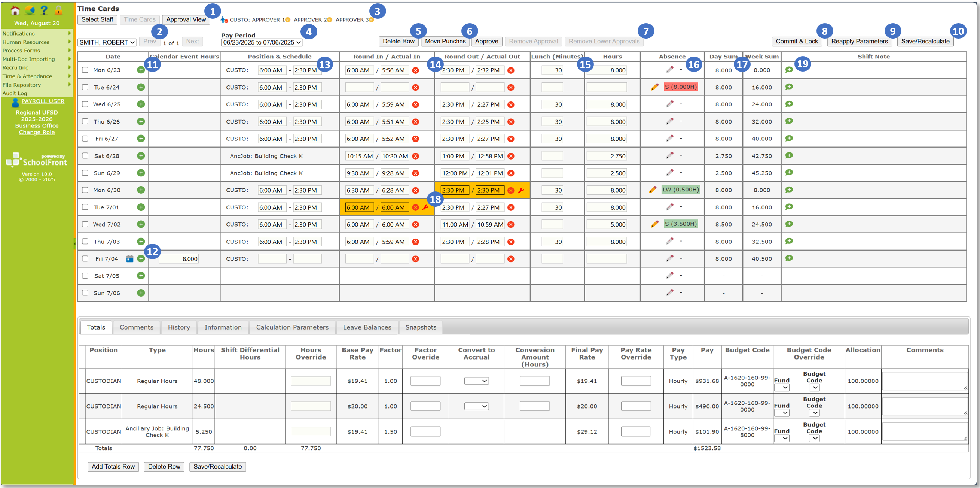980x488 pixels.
Task: Click the padlock icon in the sidebar
Action: click(x=58, y=10)
